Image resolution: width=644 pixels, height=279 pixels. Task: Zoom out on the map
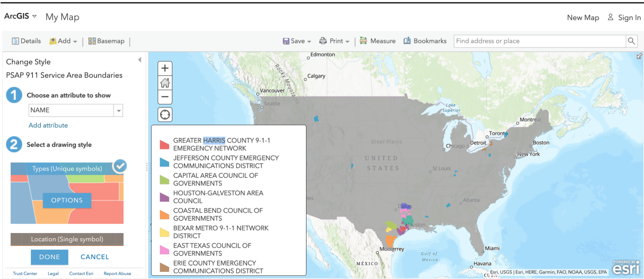pos(165,97)
